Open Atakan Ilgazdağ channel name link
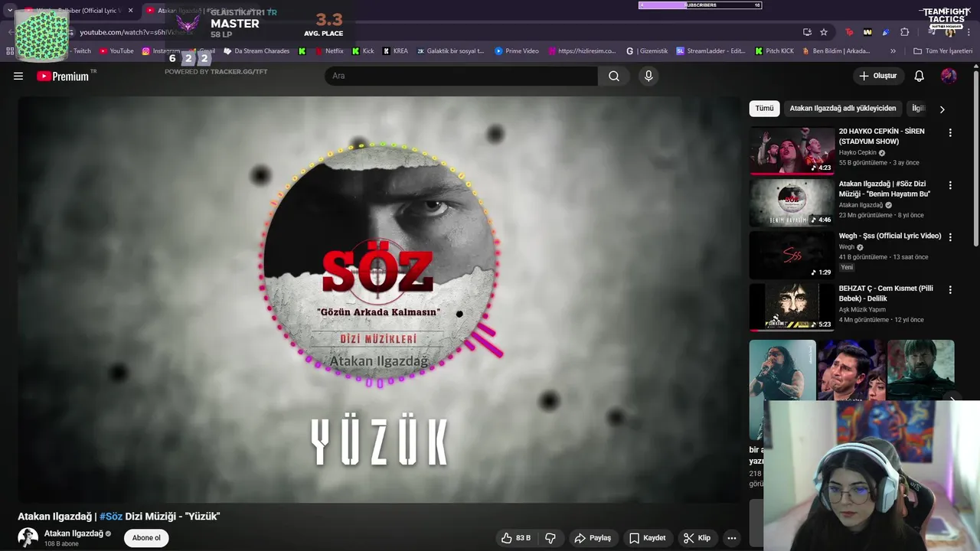Viewport: 980px width, 551px height. pos(73,533)
